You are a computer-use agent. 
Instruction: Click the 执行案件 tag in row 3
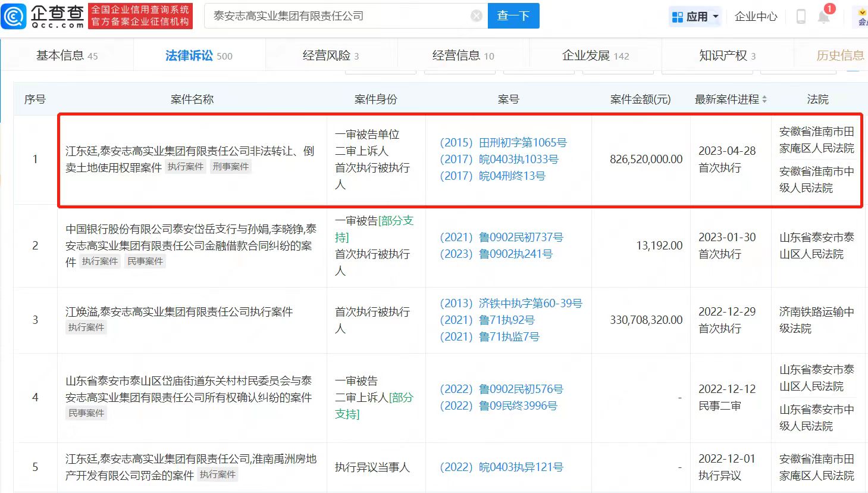[86, 327]
